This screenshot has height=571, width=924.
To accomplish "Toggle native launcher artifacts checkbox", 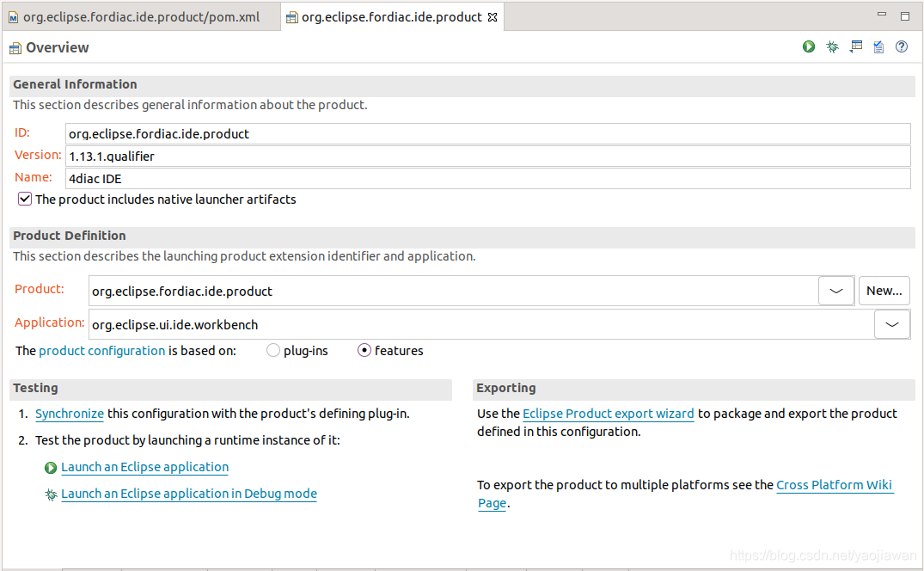I will coord(25,200).
